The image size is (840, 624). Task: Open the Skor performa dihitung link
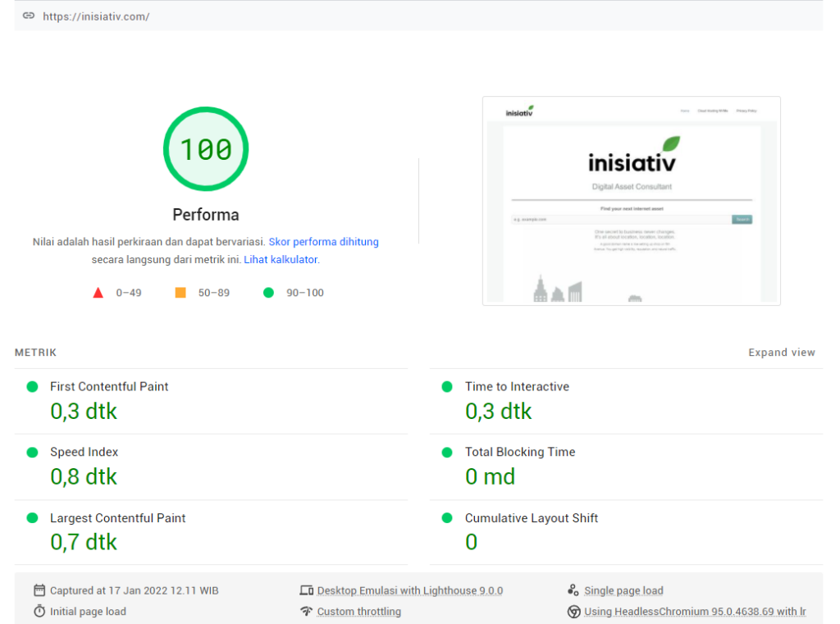(x=323, y=242)
